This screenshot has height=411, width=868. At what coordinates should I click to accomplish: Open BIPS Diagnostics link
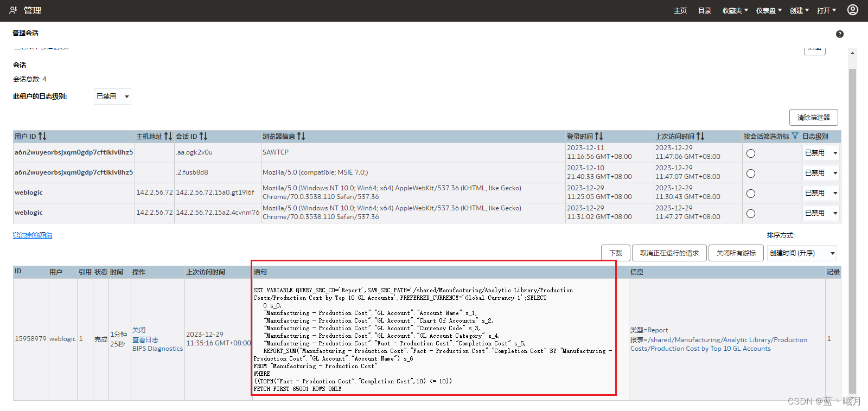tap(157, 349)
